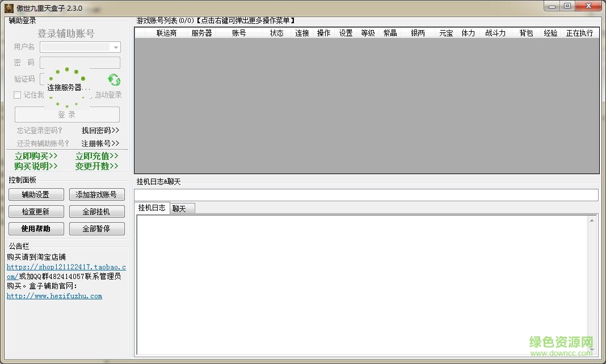The image size is (606, 364).
Task: Click the log scrollbar up arrow
Action: tap(592, 221)
